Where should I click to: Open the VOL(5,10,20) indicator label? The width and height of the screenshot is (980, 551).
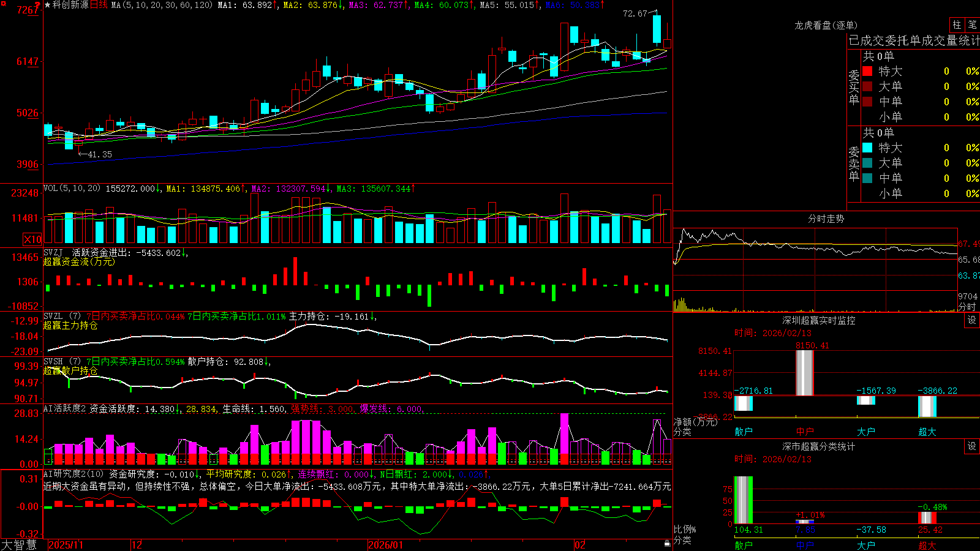(72, 189)
